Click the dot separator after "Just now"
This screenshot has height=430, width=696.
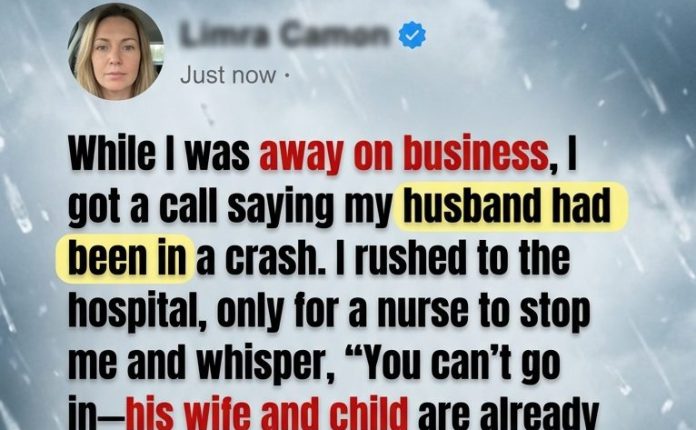click(x=286, y=75)
